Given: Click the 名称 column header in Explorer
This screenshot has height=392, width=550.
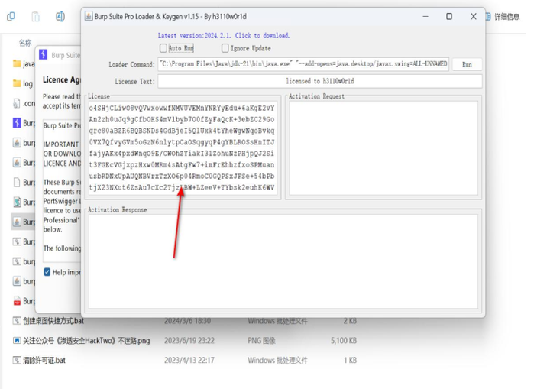Looking at the screenshot, I should [x=25, y=43].
